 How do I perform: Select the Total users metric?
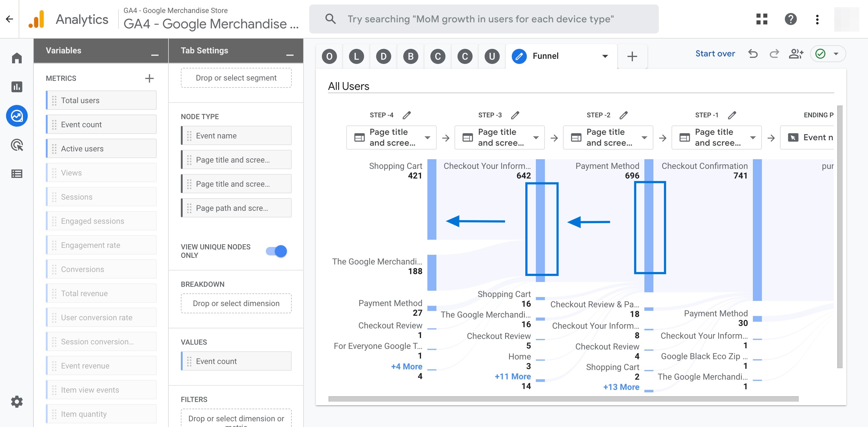coord(101,100)
